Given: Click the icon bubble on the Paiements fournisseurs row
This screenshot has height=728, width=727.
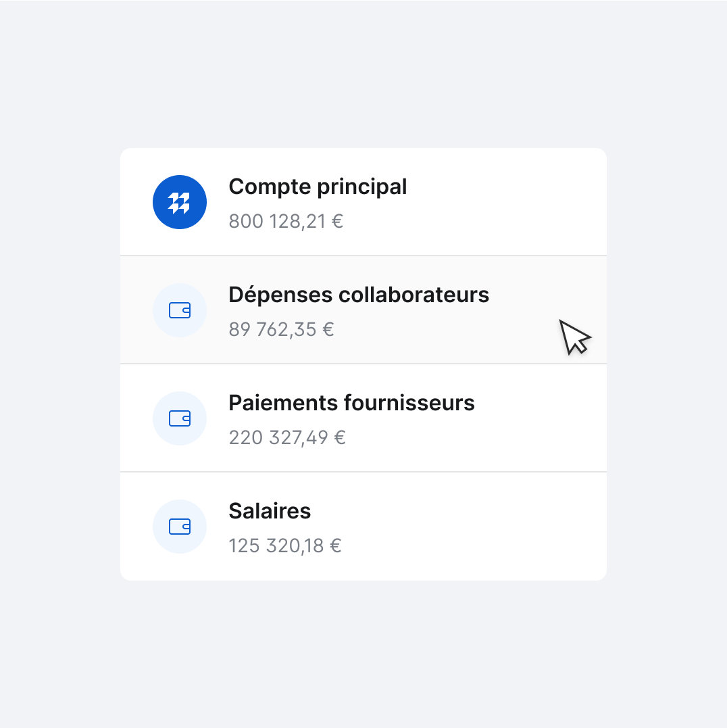Looking at the screenshot, I should 180,418.
